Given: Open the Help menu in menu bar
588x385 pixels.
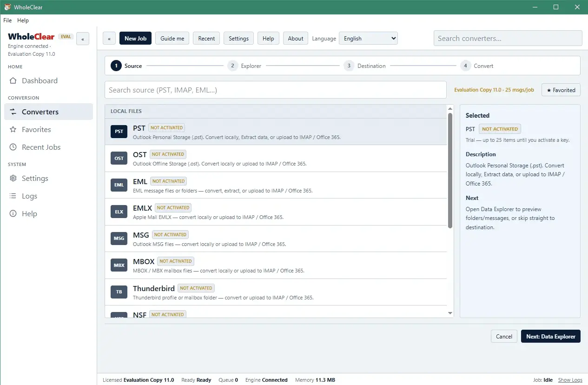Looking at the screenshot, I should [x=23, y=20].
